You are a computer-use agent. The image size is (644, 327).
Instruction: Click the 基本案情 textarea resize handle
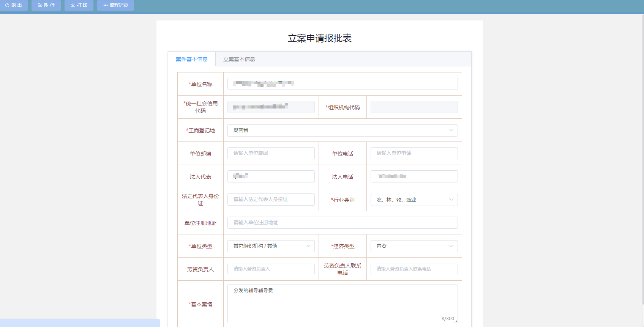click(x=456, y=321)
